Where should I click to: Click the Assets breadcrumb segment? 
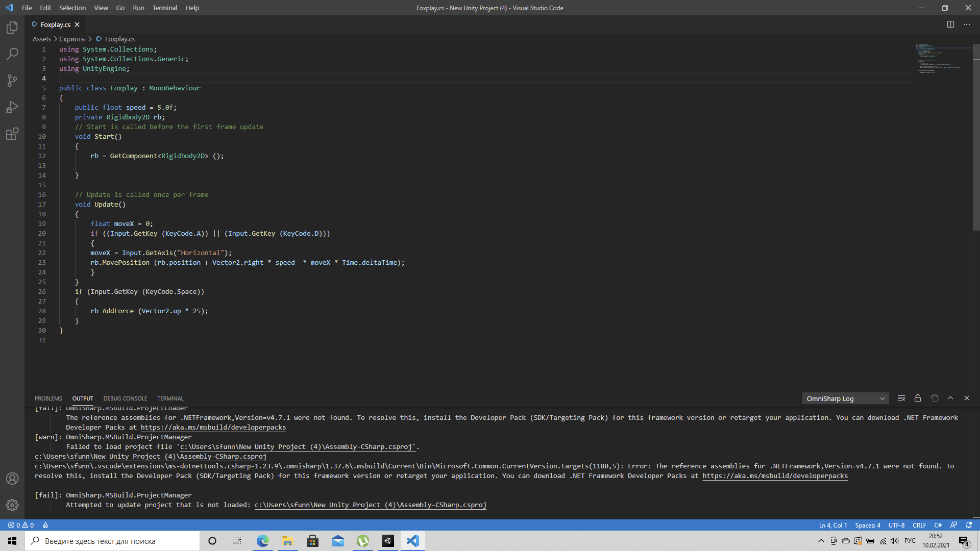pyautogui.click(x=42, y=39)
